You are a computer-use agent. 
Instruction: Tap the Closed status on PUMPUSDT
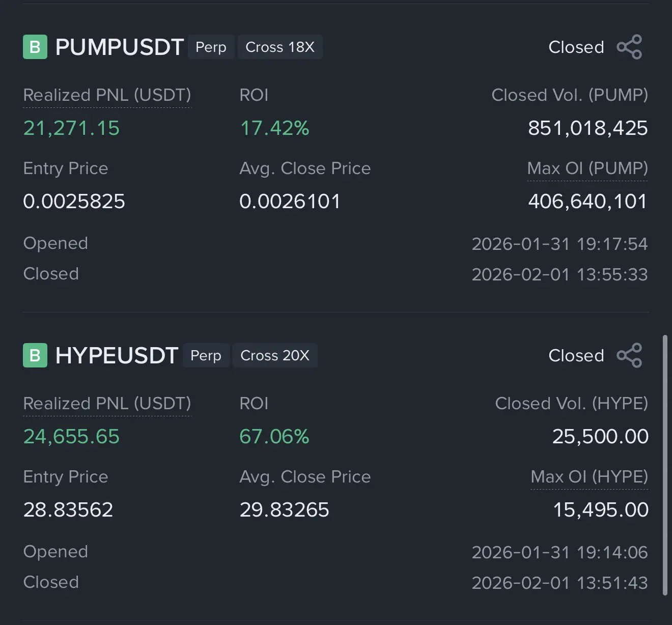(576, 47)
